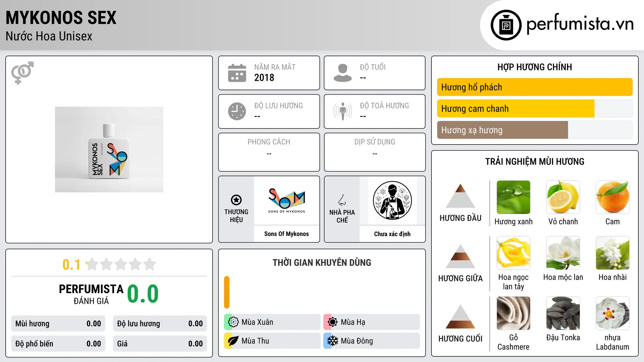644x362 pixels.
Task: Select the Hoa ngọc lan tây image
Action: [514, 253]
